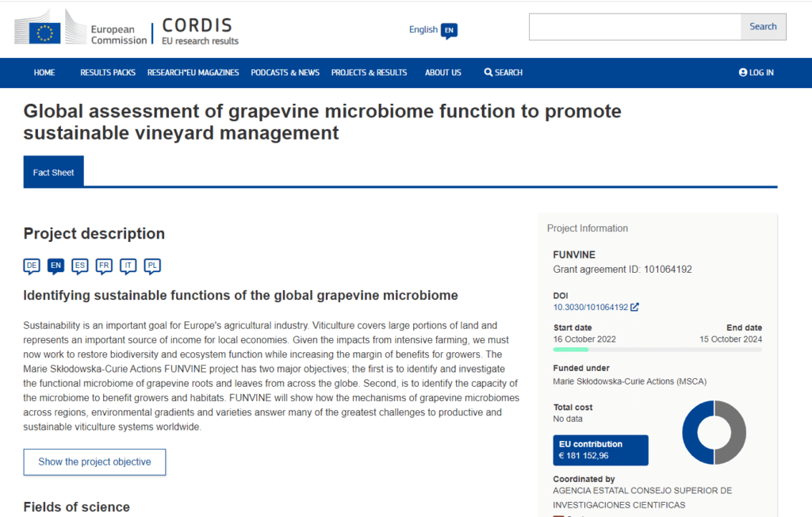The height and width of the screenshot is (517, 812).
Task: Select the ES language speech-bubble icon
Action: [80, 266]
